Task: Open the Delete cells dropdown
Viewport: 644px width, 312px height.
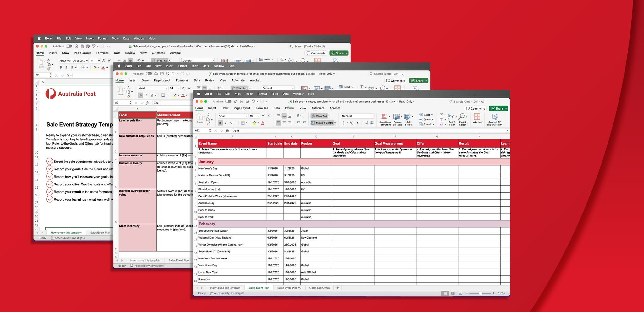Action: [x=426, y=119]
